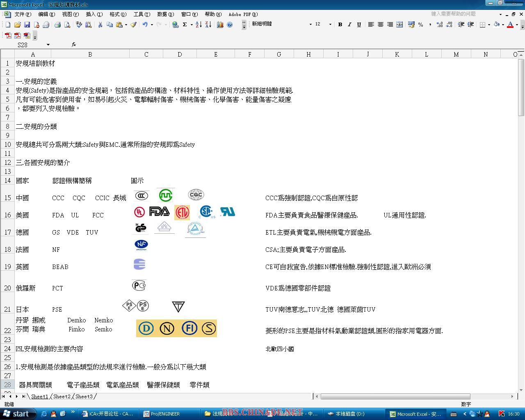Viewport: 525px width, 420px height.
Task: Insert hyperlink with the globe icon
Action: [x=175, y=25]
